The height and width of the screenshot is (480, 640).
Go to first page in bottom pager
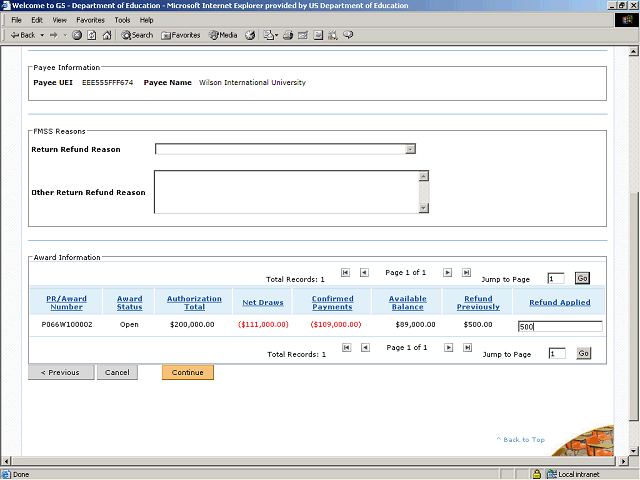click(x=347, y=347)
